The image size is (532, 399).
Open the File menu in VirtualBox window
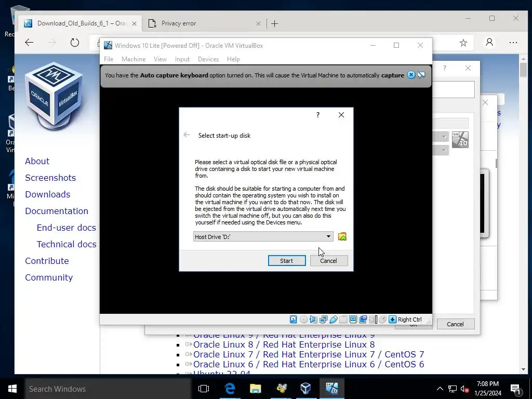pyautogui.click(x=109, y=59)
